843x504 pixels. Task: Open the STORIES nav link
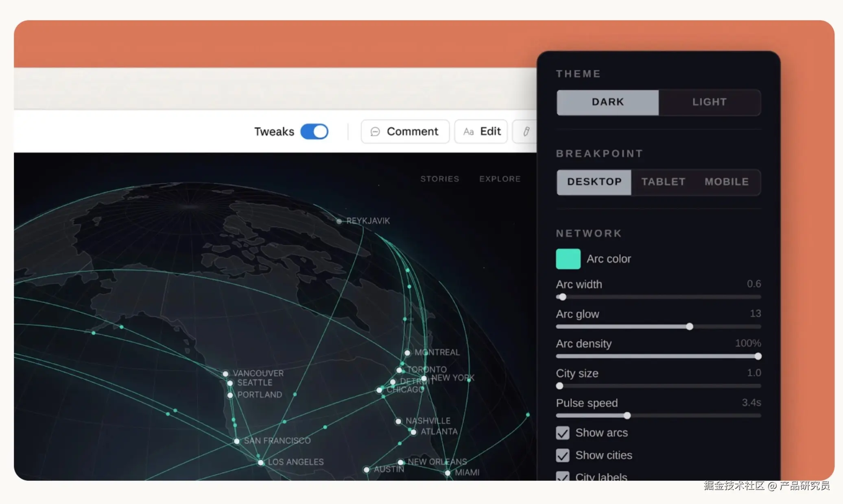pos(439,179)
